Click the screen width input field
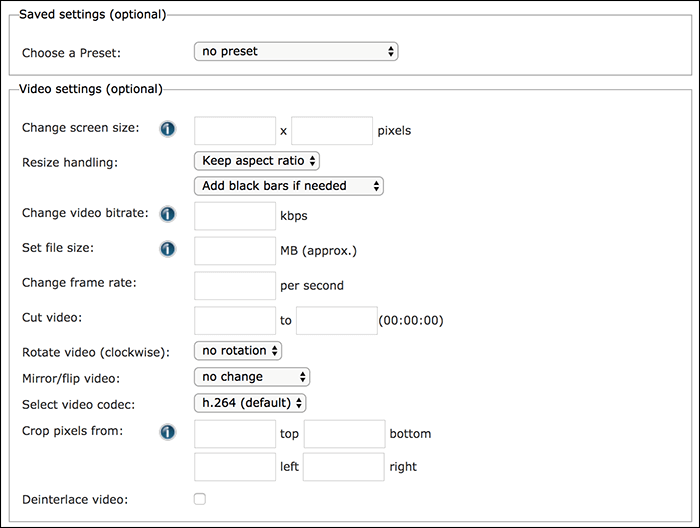 tap(235, 130)
